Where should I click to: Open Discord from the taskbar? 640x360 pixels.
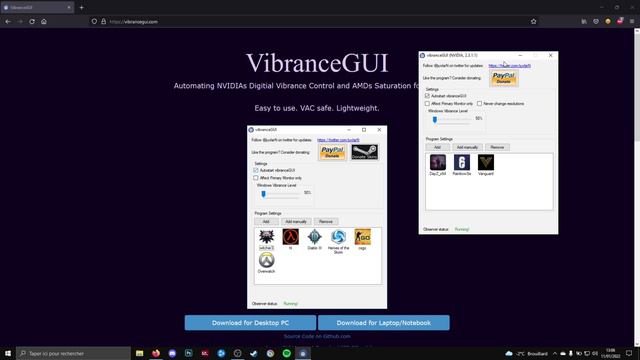pyautogui.click(x=172, y=353)
